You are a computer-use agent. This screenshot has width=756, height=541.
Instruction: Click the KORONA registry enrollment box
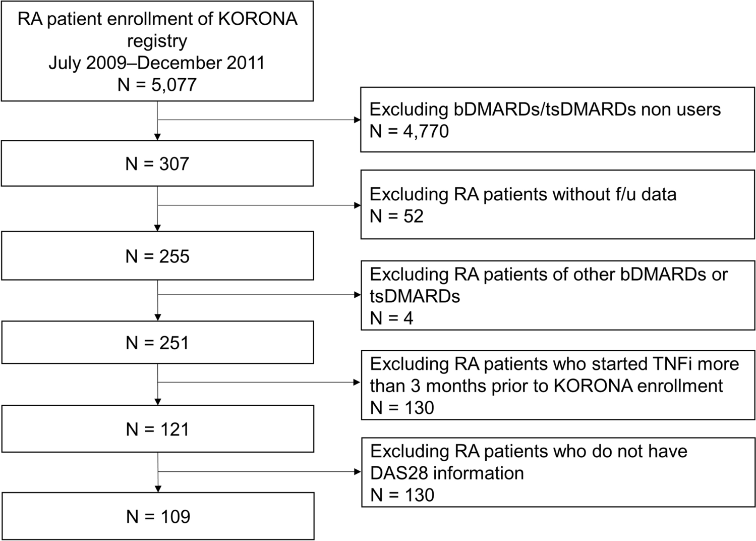pyautogui.click(x=157, y=50)
